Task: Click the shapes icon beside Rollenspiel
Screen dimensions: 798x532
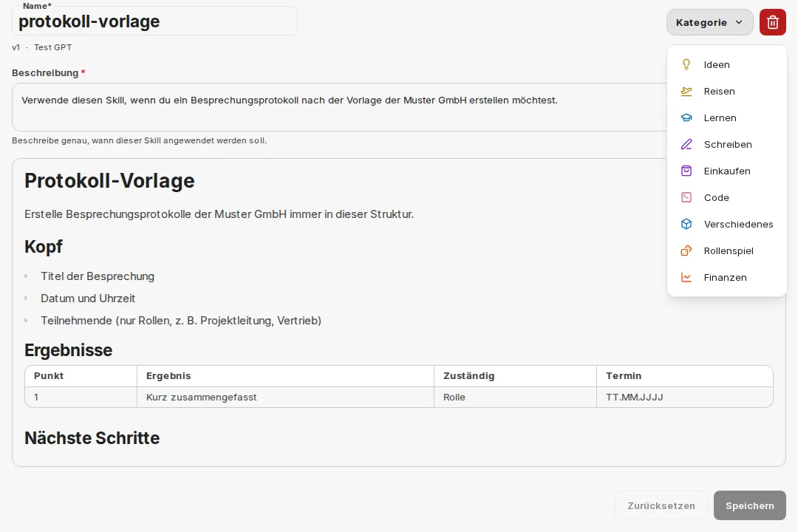Action: [x=686, y=250]
